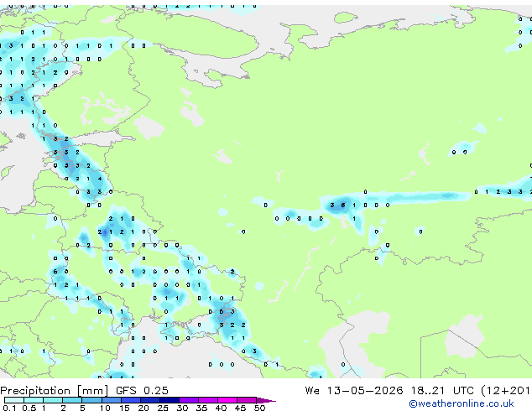Screen dimensions: 532x411
Task: Click the 'We 13-05-2026' date text
Action: (x=354, y=391)
